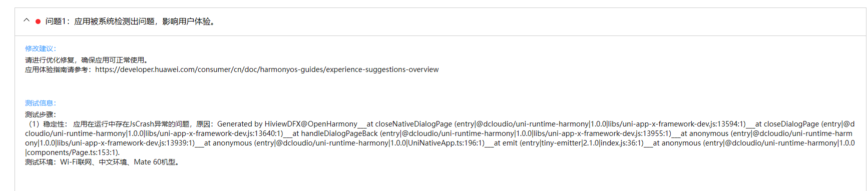Screen dimensions: 868x191
Task: Click the 测试信息 heading
Action: pyautogui.click(x=41, y=103)
